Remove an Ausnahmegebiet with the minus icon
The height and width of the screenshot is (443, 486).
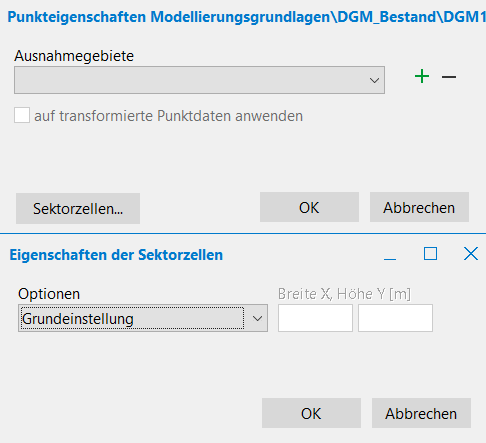point(449,77)
